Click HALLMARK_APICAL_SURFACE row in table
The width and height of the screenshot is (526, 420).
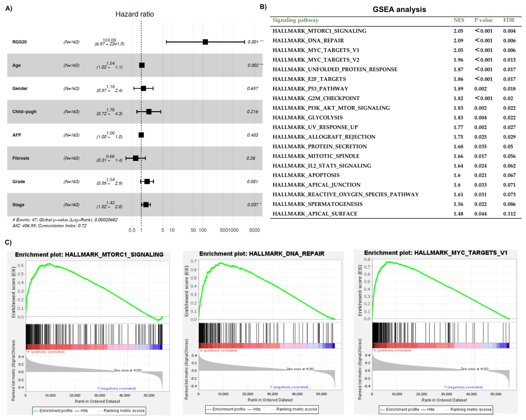[x=315, y=214]
